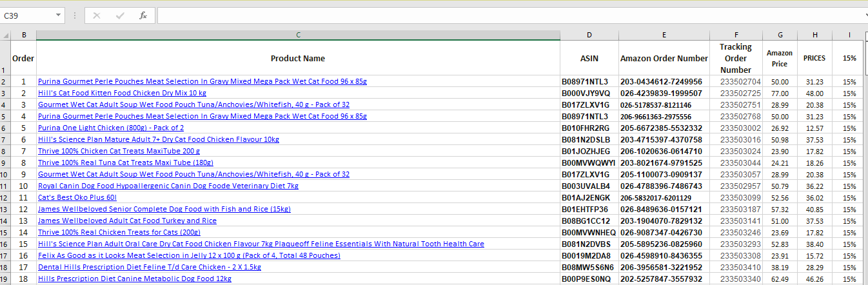Image resolution: width=868 pixels, height=285 pixels.
Task: Open Hills Prescription Diet Canine Metabolic link
Action: pyautogui.click(x=135, y=279)
